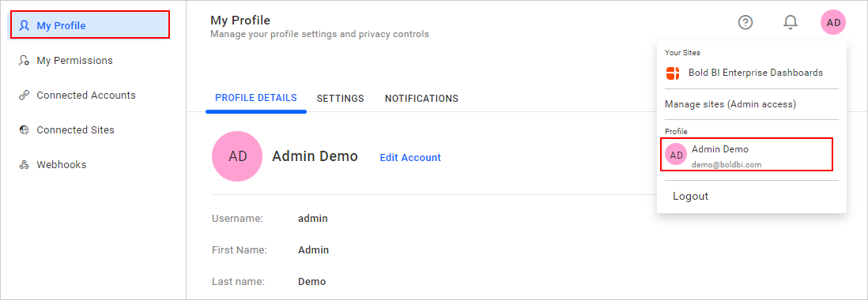Click the AD avatar in top right corner
Screen dimensions: 868x300
point(833,22)
